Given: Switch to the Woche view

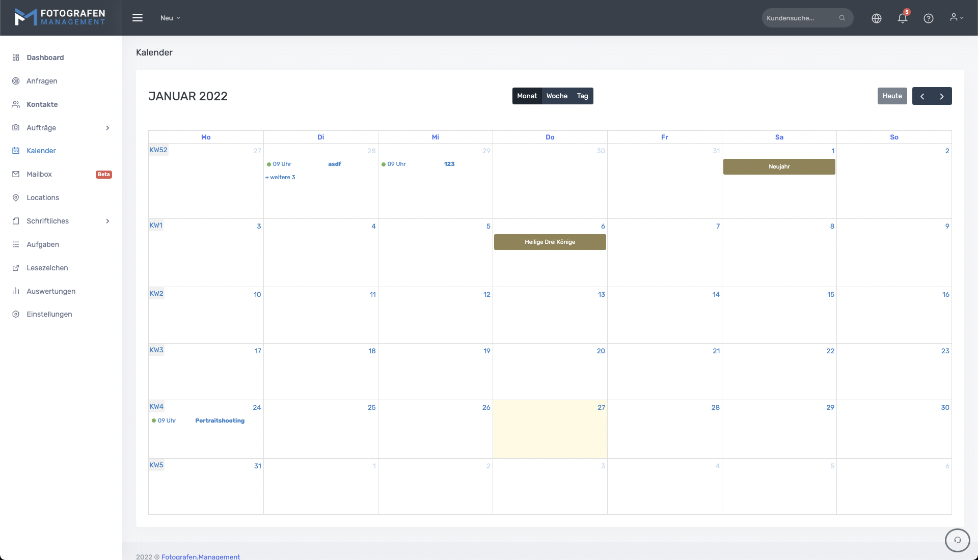Looking at the screenshot, I should point(557,96).
